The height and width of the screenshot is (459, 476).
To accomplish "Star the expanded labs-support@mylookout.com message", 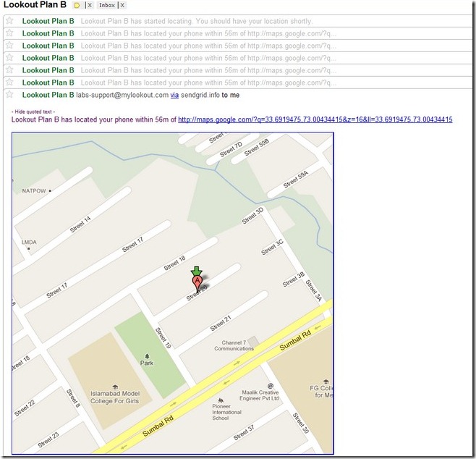I will (9, 94).
